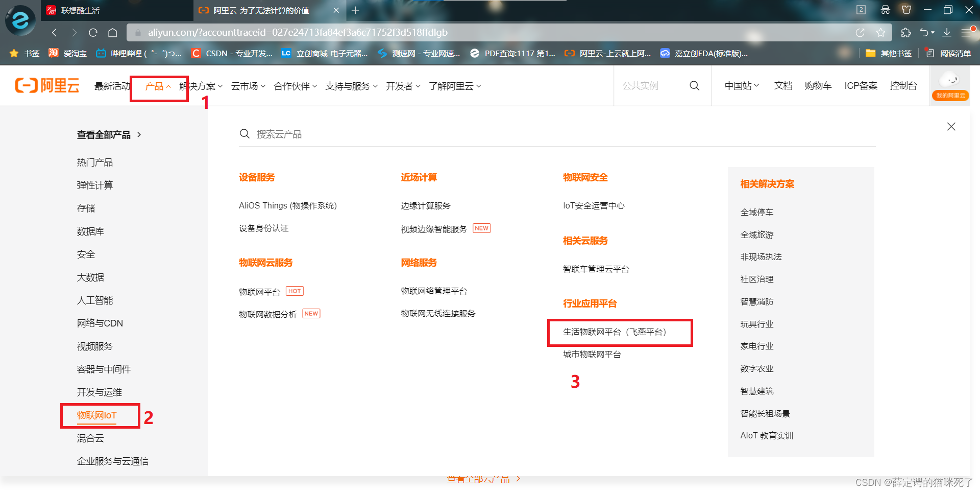980x492 pixels.
Task: Click the Aliyun logo
Action: pos(47,85)
